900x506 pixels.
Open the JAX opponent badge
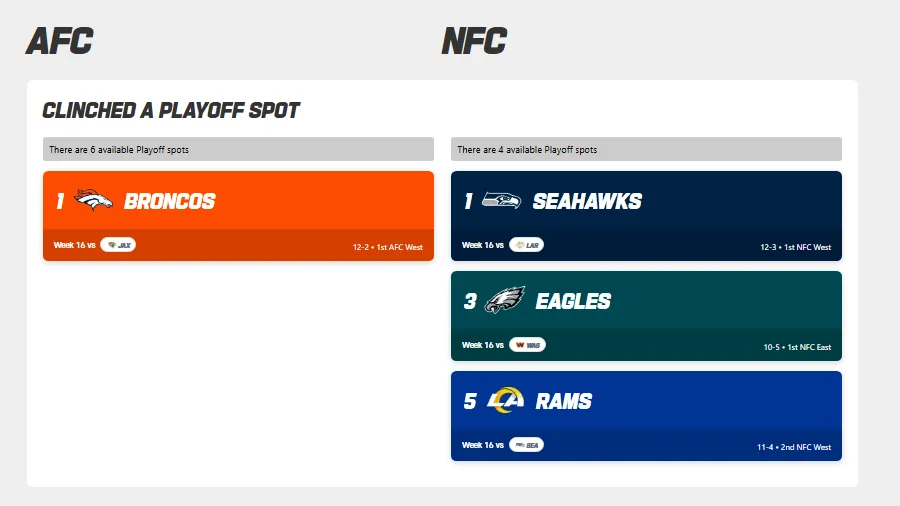point(118,245)
